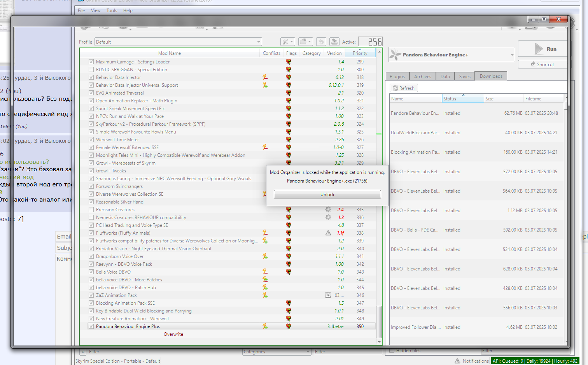Image resolution: width=588 pixels, height=365 pixels.
Task: Switch to the Plugins tab
Action: point(397,76)
